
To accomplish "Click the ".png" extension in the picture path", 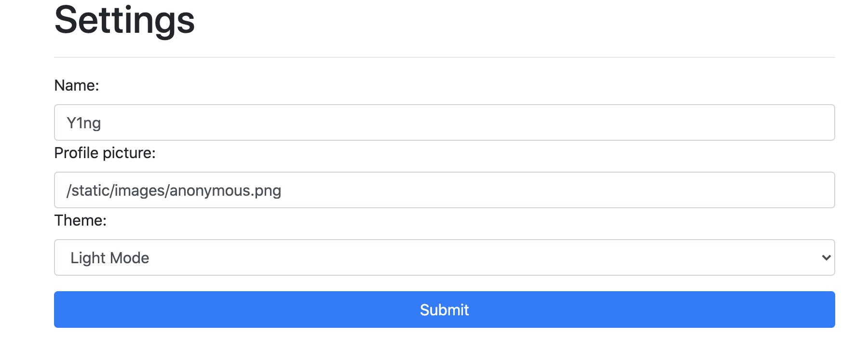I will (x=267, y=190).
